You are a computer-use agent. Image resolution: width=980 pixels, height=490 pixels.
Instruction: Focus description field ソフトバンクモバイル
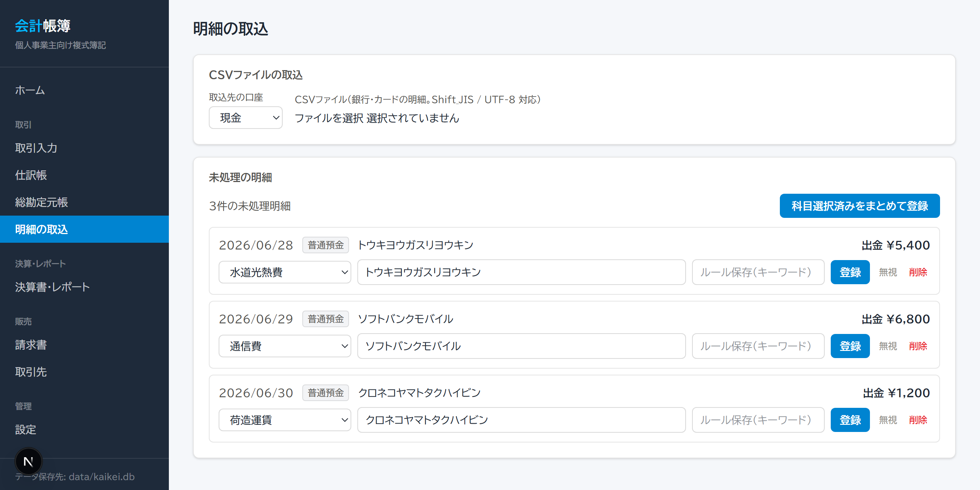(x=522, y=346)
